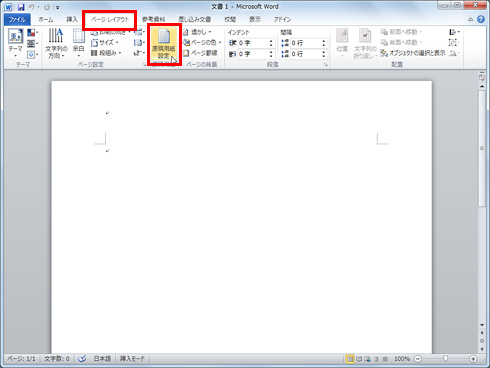Open theme effects dropdown
Screen dimensions: 490x368
click(x=32, y=54)
